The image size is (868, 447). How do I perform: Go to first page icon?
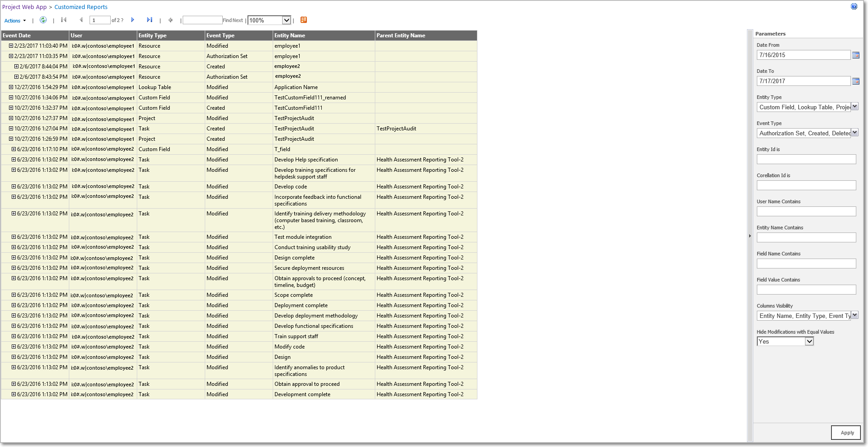[x=64, y=20]
